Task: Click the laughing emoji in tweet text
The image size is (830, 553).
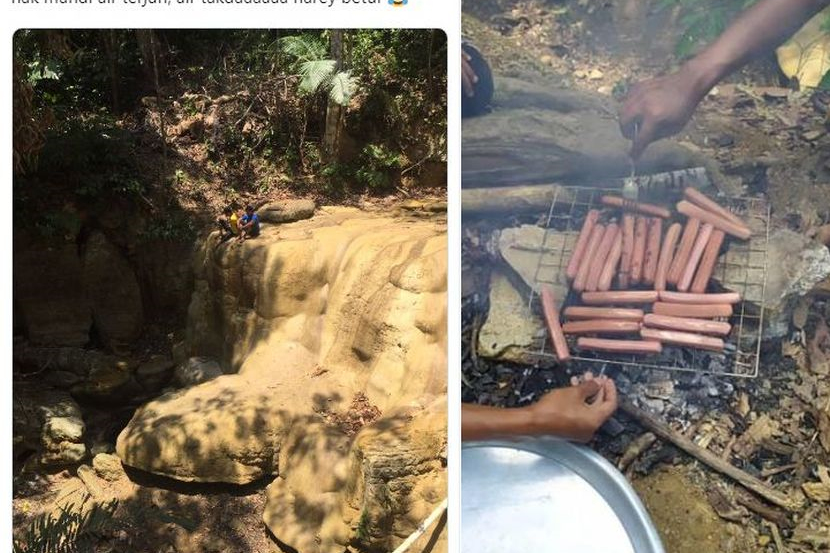Action: point(397,2)
